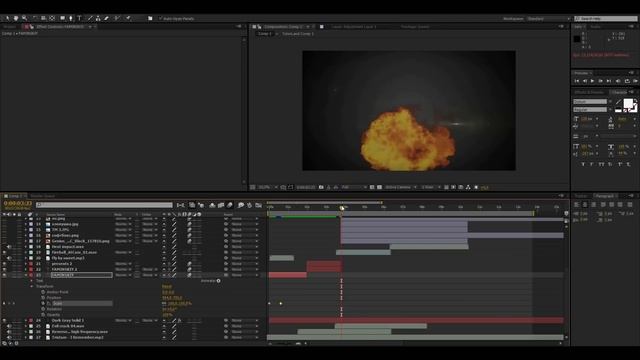Select the Hand tool
This screenshot has width=640, height=360.
point(16,18)
